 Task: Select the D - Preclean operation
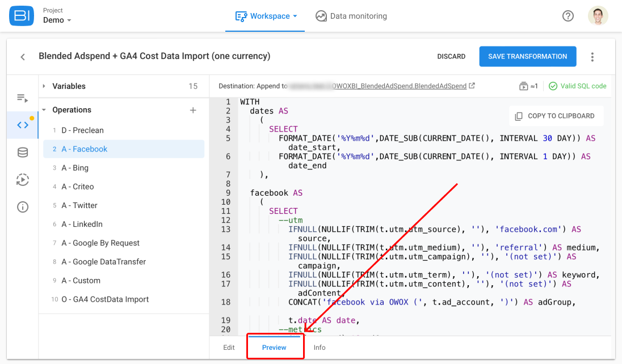pyautogui.click(x=124, y=130)
